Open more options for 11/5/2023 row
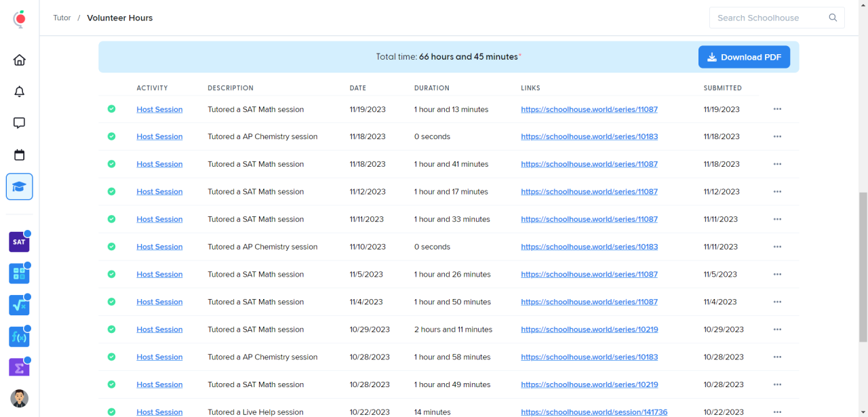868x417 pixels. point(777,275)
